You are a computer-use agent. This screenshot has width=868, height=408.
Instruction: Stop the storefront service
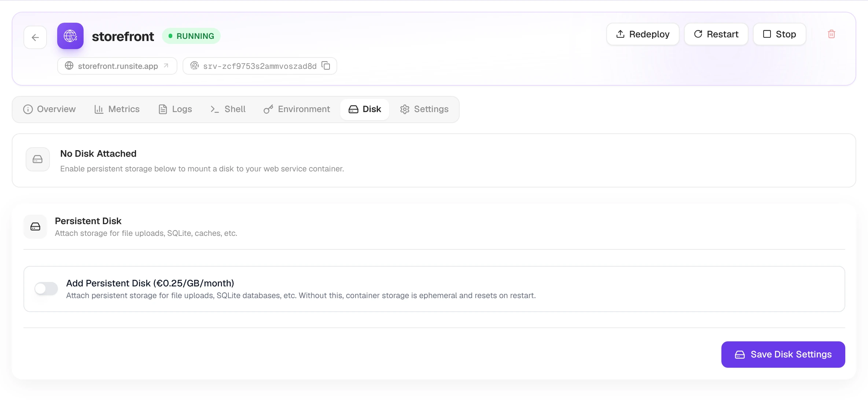pyautogui.click(x=779, y=34)
